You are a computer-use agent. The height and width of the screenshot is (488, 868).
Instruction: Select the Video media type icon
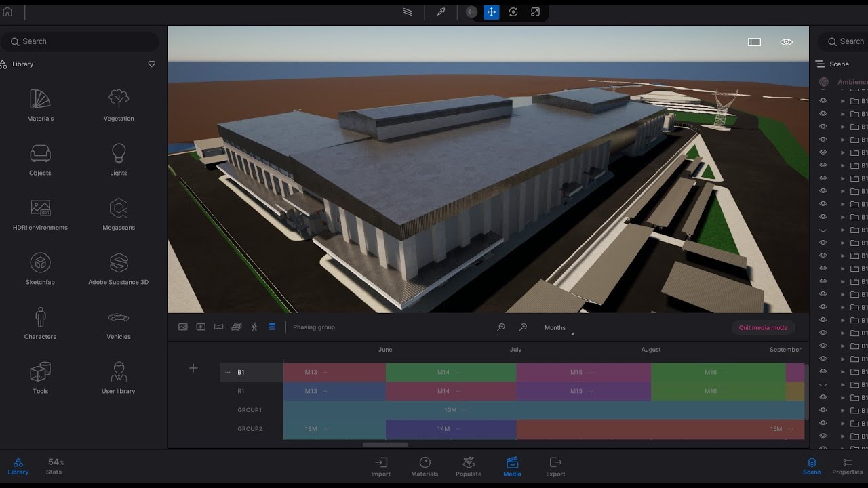(x=201, y=327)
